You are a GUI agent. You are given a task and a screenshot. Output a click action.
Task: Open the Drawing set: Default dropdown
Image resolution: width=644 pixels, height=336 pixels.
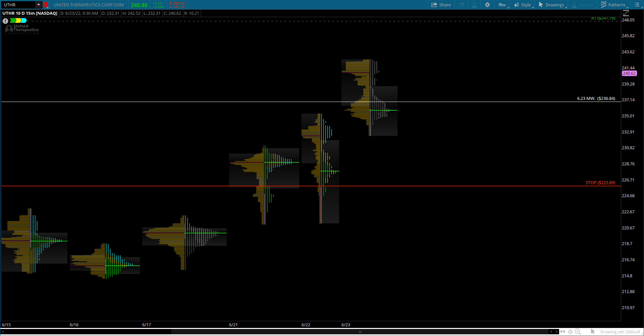(621, 332)
